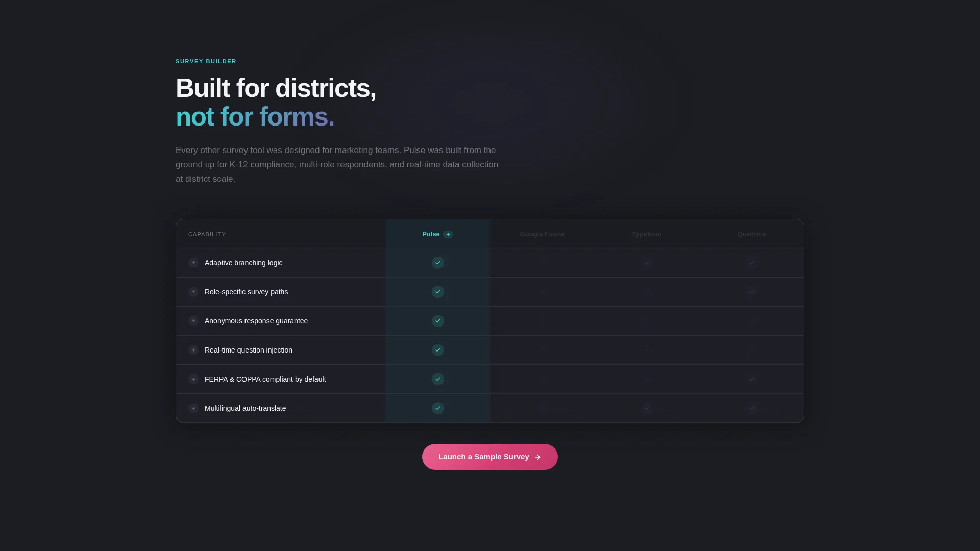Click Qualtrics checkmark for Adaptive branching logic
This screenshot has width=980, height=551.
(x=751, y=263)
